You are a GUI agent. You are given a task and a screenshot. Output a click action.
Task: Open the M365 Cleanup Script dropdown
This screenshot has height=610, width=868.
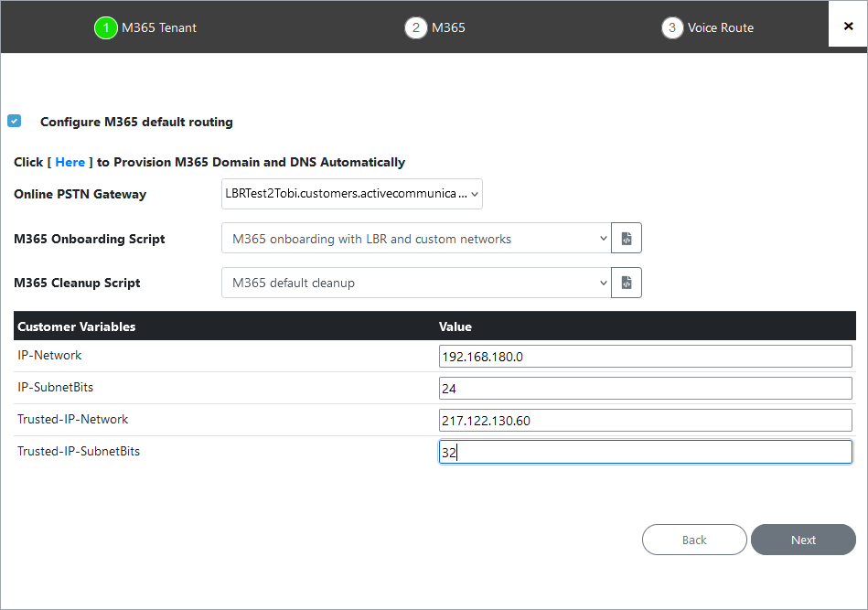pos(416,283)
